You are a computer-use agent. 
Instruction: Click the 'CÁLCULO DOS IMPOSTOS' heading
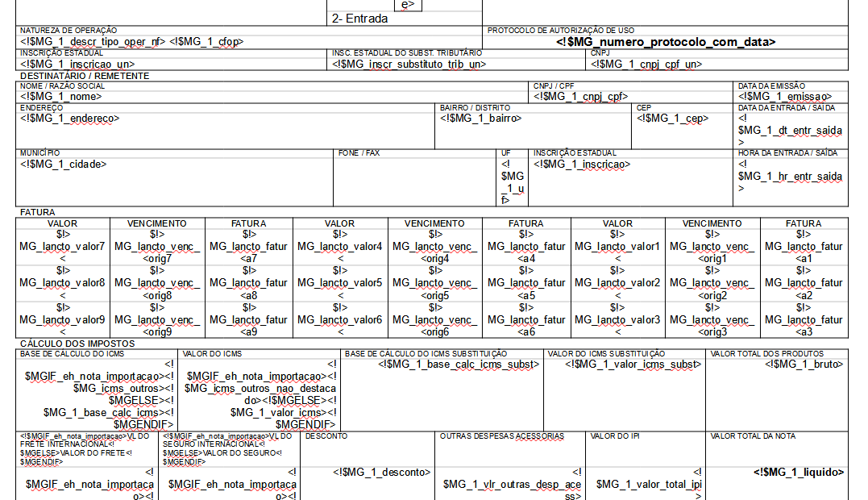click(x=77, y=344)
